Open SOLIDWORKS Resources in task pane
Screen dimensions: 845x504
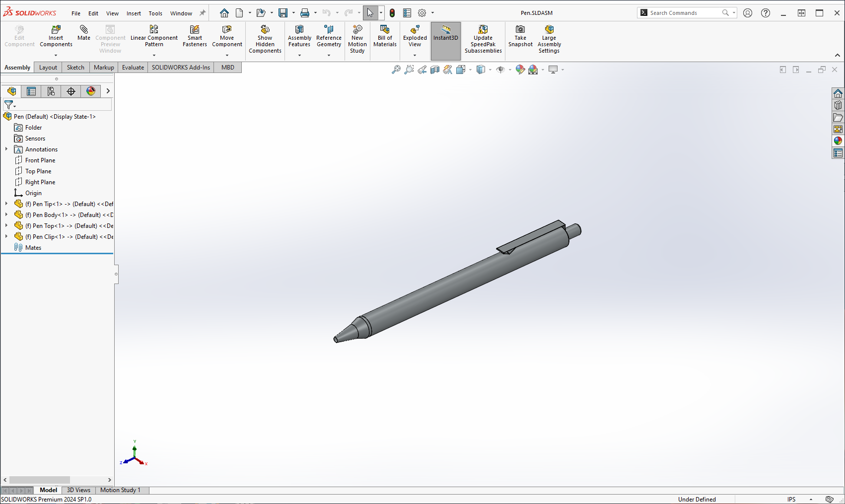(838, 93)
